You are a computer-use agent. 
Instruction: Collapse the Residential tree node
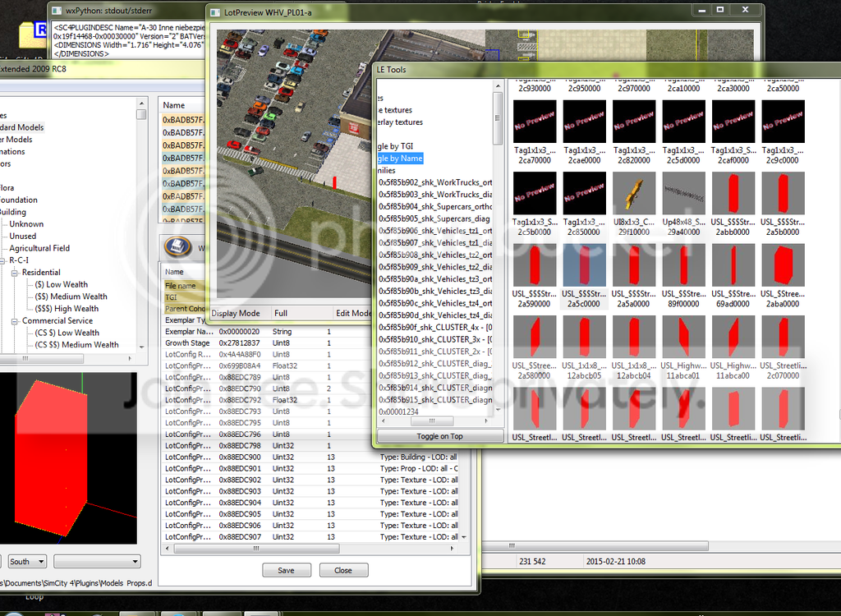click(x=15, y=273)
